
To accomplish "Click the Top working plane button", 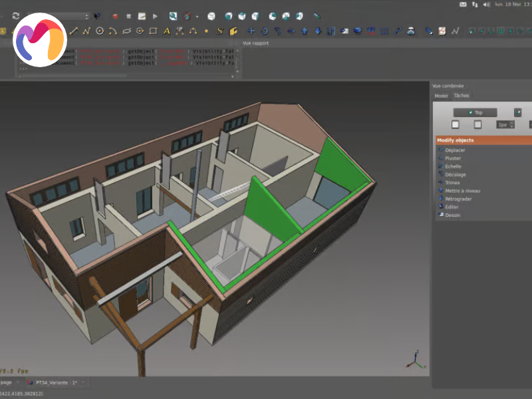I will 475,112.
